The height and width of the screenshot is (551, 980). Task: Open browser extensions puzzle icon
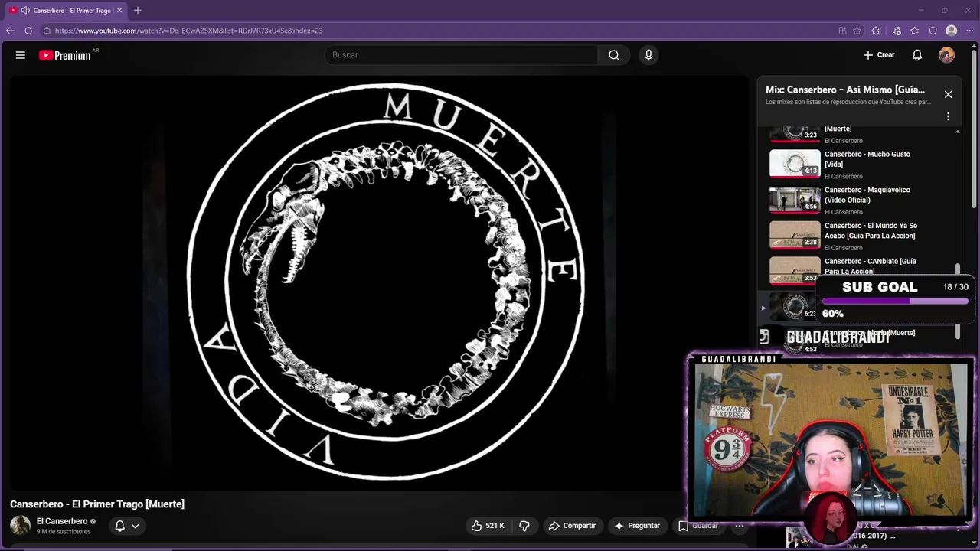click(876, 31)
